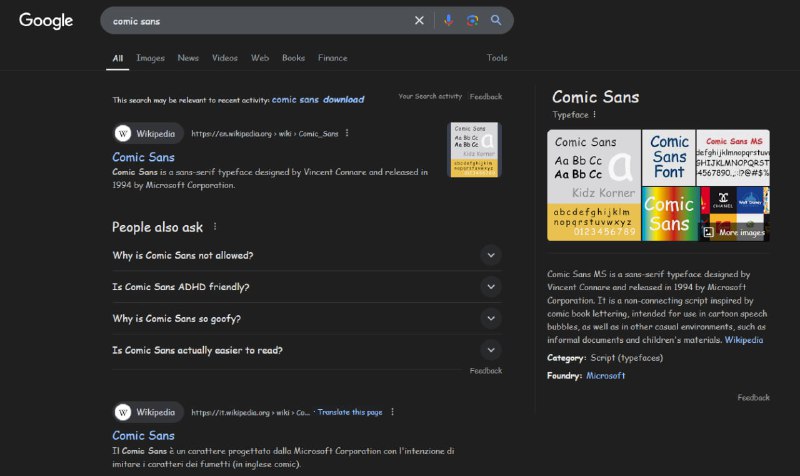Clear the search box with the X icon
The height and width of the screenshot is (476, 800).
419,20
